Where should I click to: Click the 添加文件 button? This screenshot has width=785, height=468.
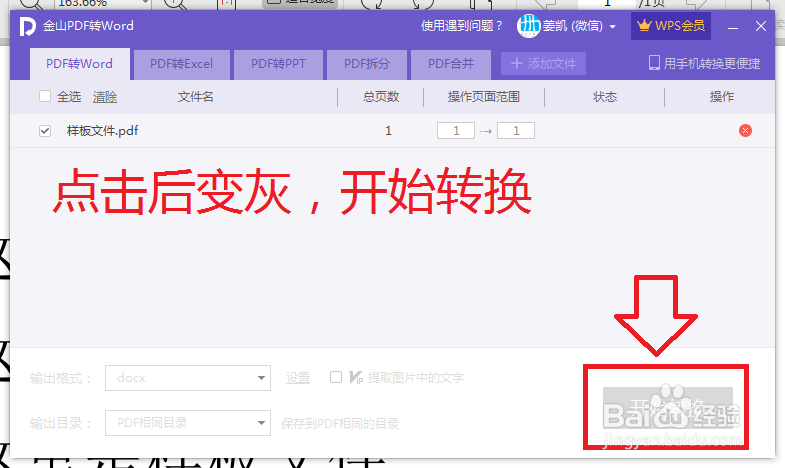click(x=543, y=64)
